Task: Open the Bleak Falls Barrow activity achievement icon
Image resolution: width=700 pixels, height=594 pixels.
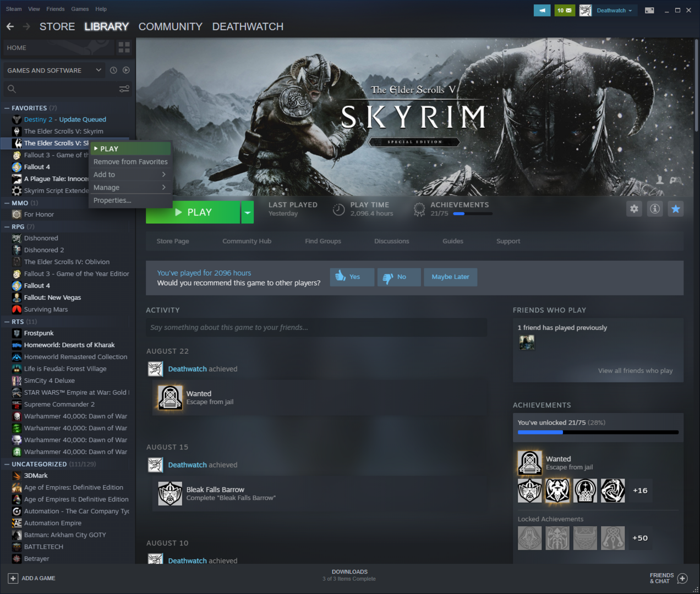Action: tap(170, 493)
